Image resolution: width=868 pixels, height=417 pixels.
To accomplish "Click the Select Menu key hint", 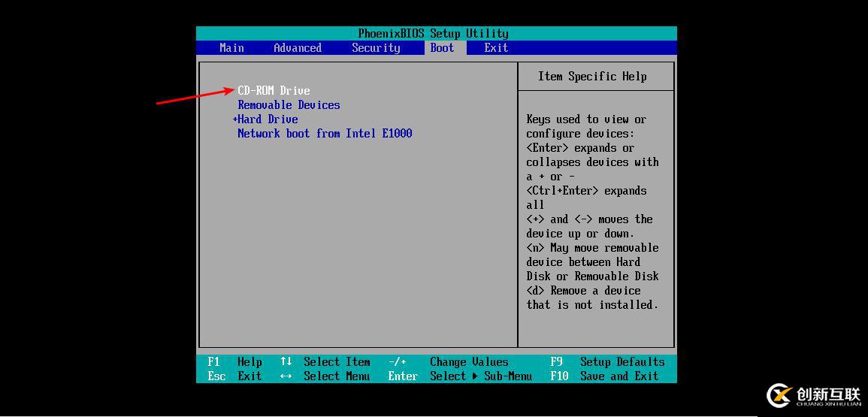I will pyautogui.click(x=325, y=376).
